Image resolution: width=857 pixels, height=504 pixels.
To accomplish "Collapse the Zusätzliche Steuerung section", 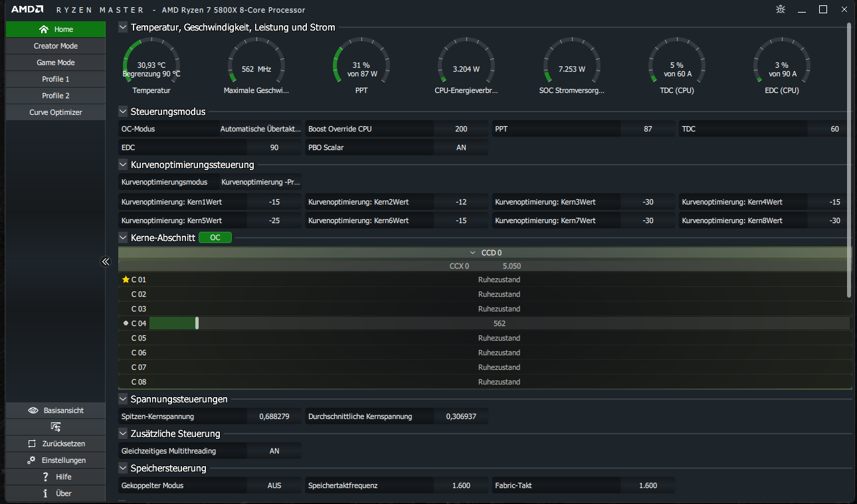I will [123, 434].
